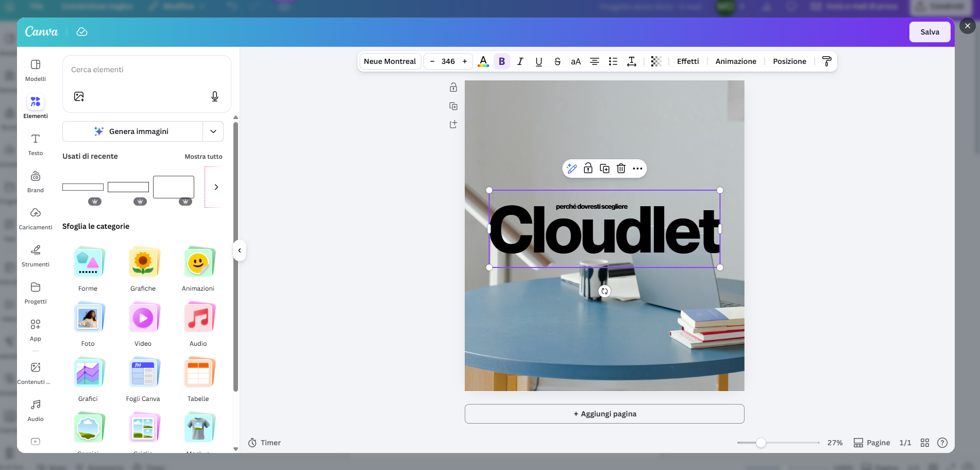The width and height of the screenshot is (980, 470).
Task: Select the first recently used rectangle element
Action: (x=83, y=187)
